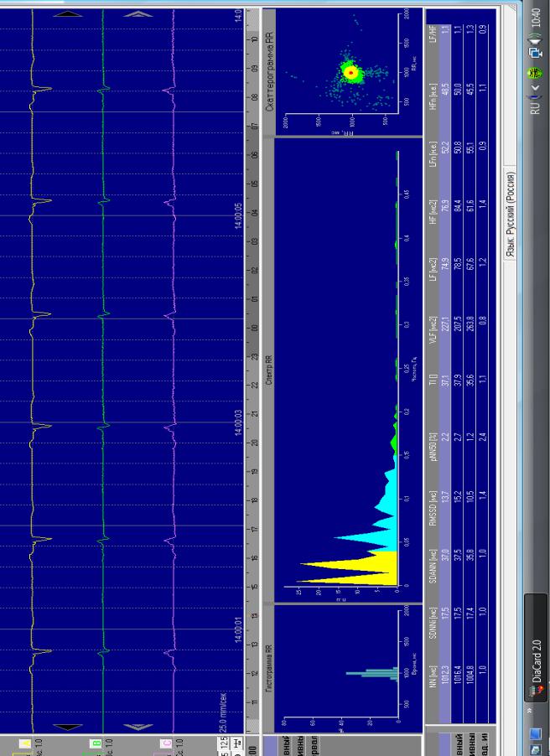
Task: Show hidden tray icons with the chevron
Action: coord(535,88)
